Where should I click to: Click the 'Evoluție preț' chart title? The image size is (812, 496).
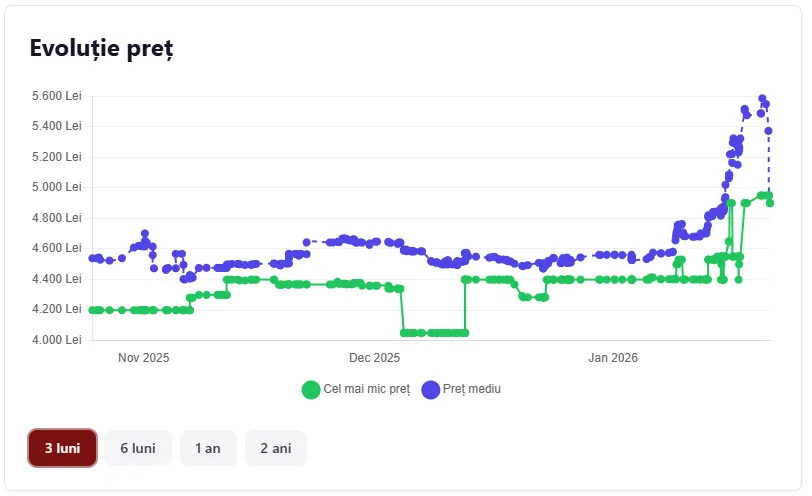[x=101, y=48]
